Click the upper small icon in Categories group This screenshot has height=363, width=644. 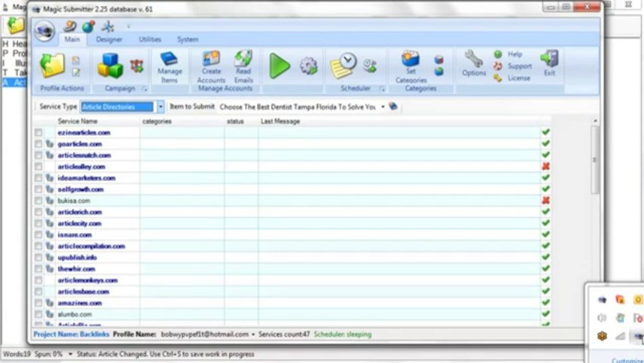point(439,60)
